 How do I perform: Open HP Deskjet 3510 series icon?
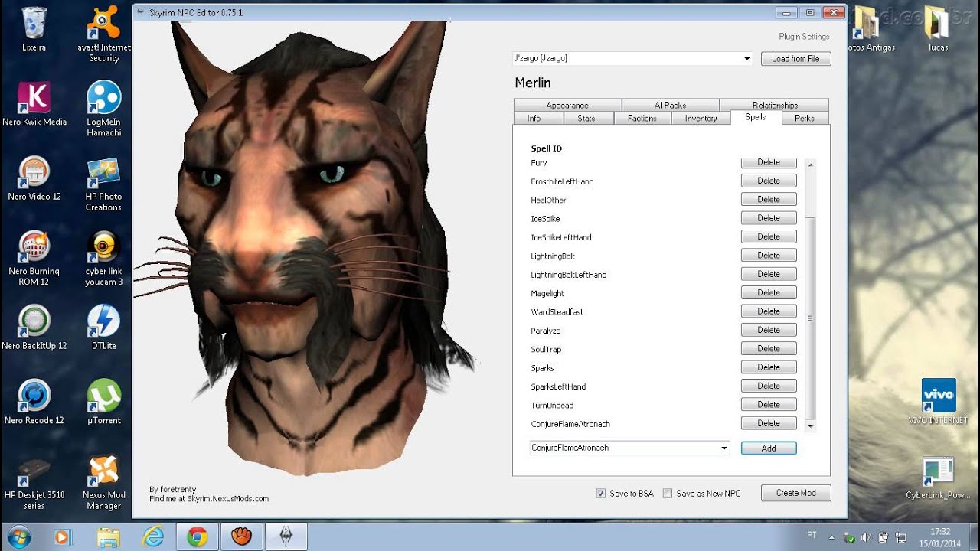[x=34, y=482]
